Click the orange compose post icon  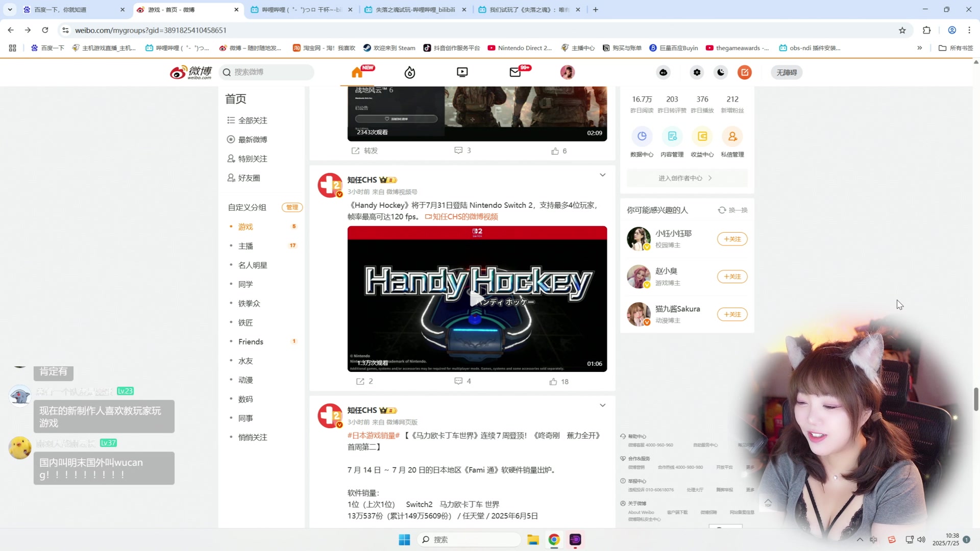(x=745, y=72)
